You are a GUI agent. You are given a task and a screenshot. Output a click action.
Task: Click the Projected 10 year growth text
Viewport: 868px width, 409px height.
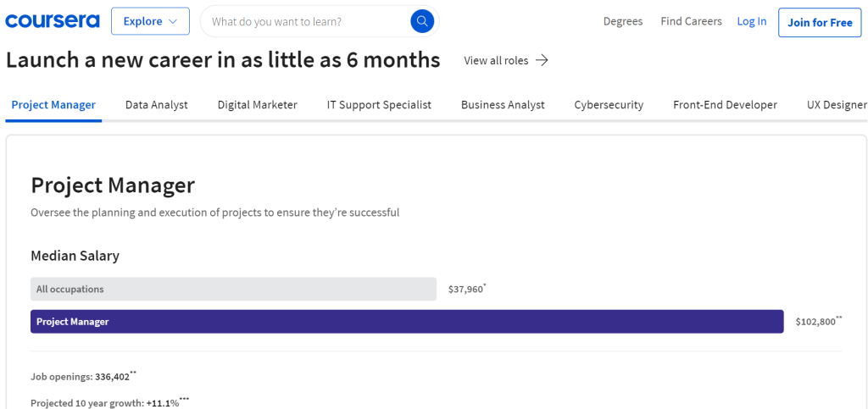tap(109, 402)
